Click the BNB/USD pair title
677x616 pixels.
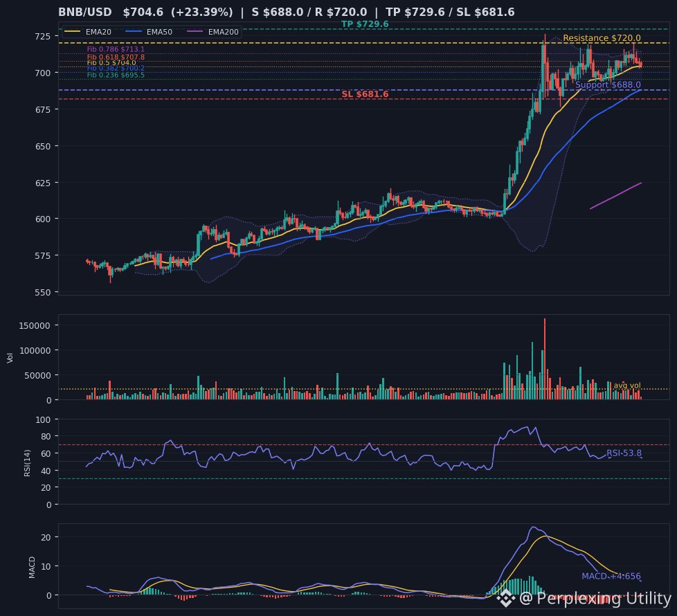(85, 12)
